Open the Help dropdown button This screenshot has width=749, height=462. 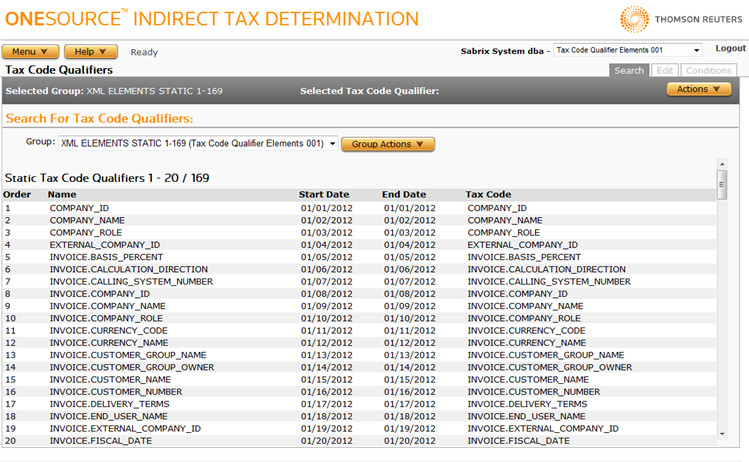point(91,52)
